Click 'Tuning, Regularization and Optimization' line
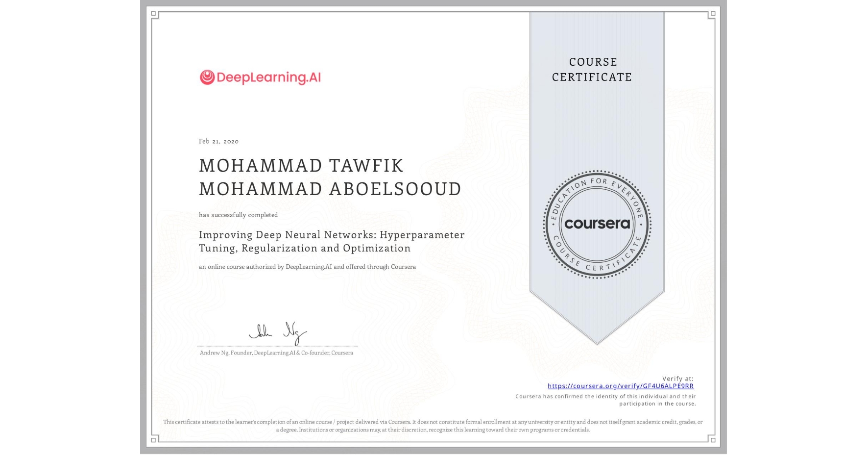This screenshot has height=455, width=868. [305, 248]
